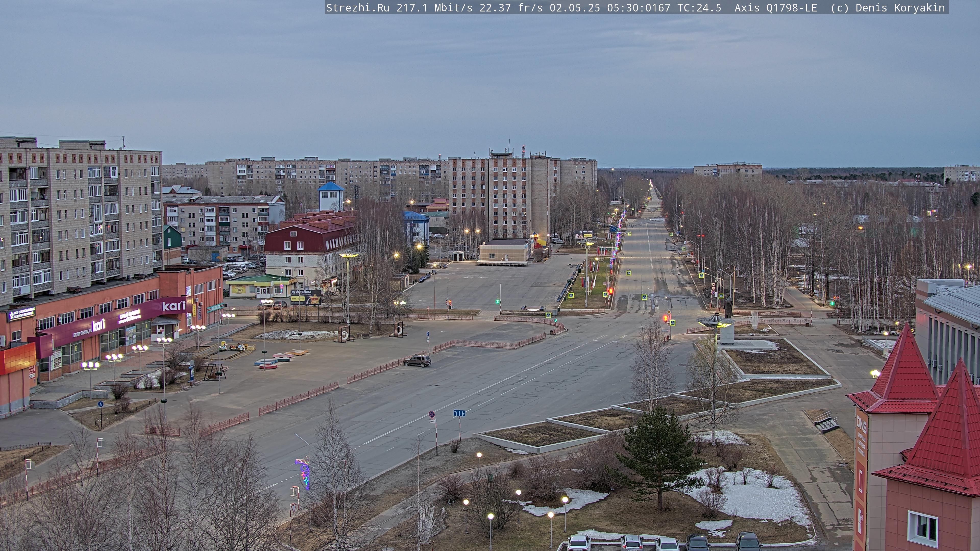Click the Strezhi.Ru text in overlay

point(358,8)
